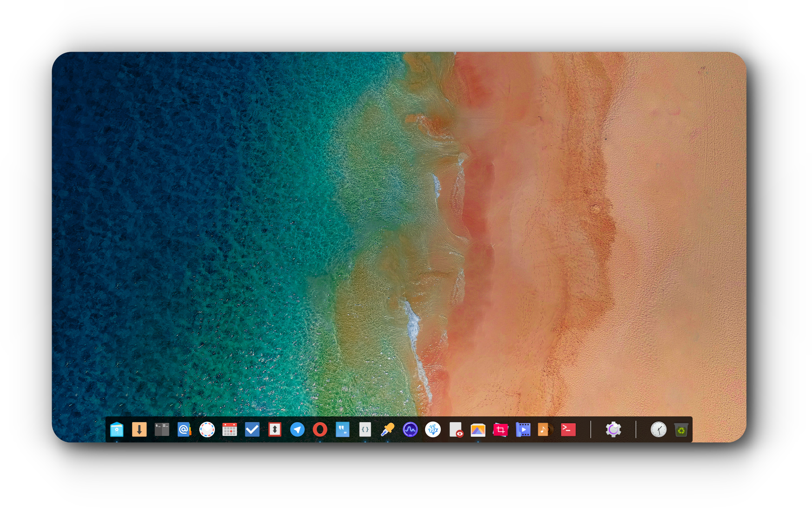Open the orange download-arrow dock app
Viewport: 812px width, 508px height.
[139, 430]
